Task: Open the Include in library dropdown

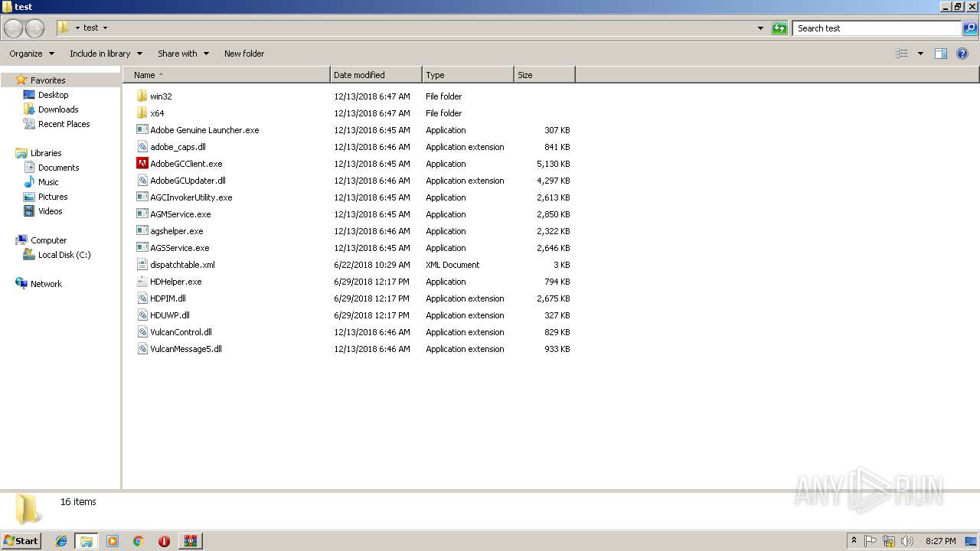Action: pyautogui.click(x=106, y=54)
